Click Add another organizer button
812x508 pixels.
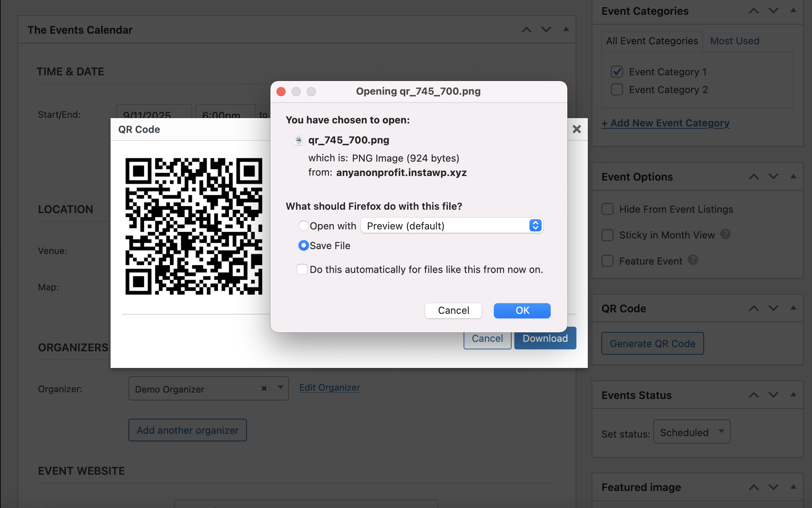(187, 430)
